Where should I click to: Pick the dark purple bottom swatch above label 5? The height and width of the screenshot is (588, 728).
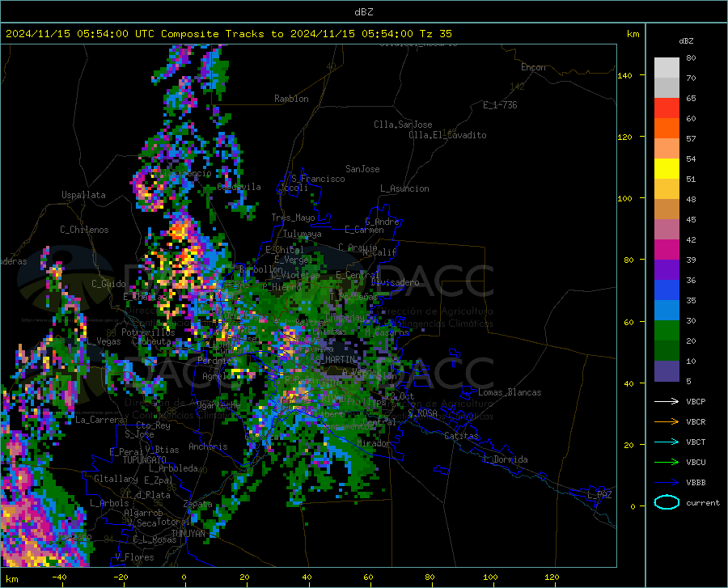pyautogui.click(x=667, y=371)
